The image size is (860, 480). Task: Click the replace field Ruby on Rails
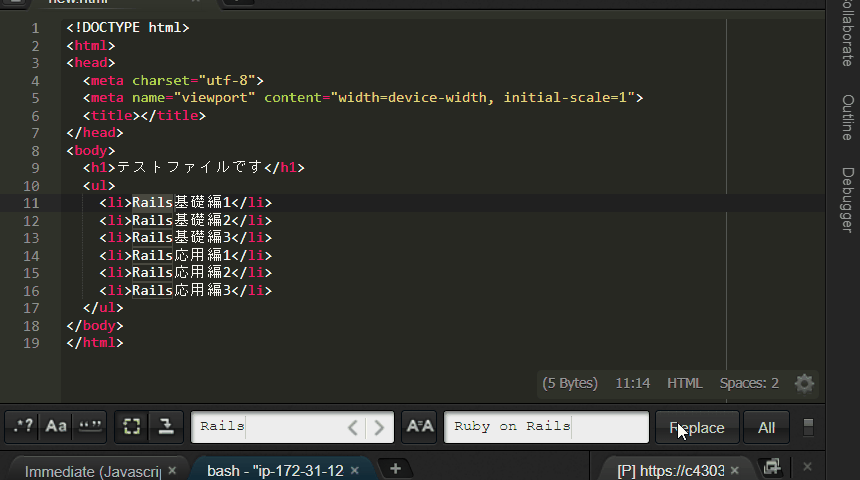point(546,427)
